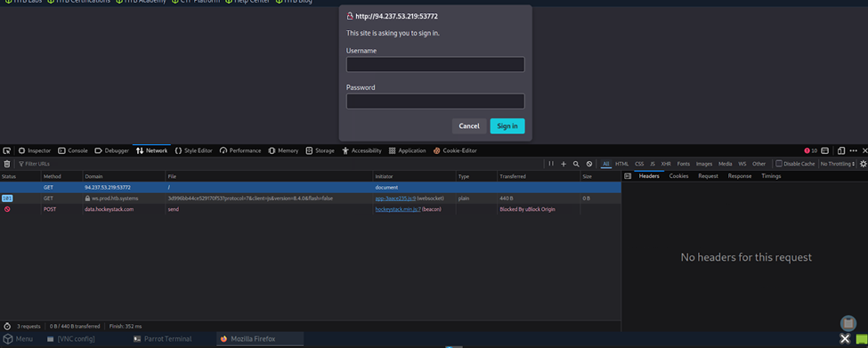The height and width of the screenshot is (348, 868).
Task: Open VNC config window from taskbar
Action: 71,338
